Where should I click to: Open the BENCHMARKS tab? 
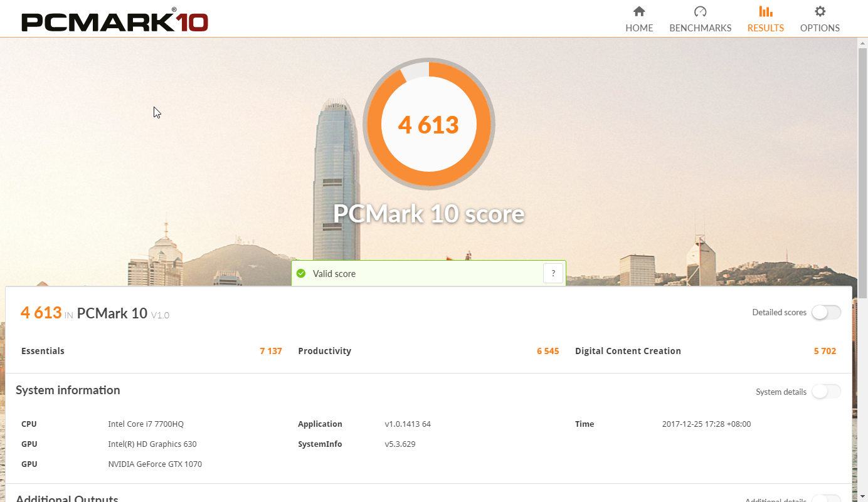701,19
